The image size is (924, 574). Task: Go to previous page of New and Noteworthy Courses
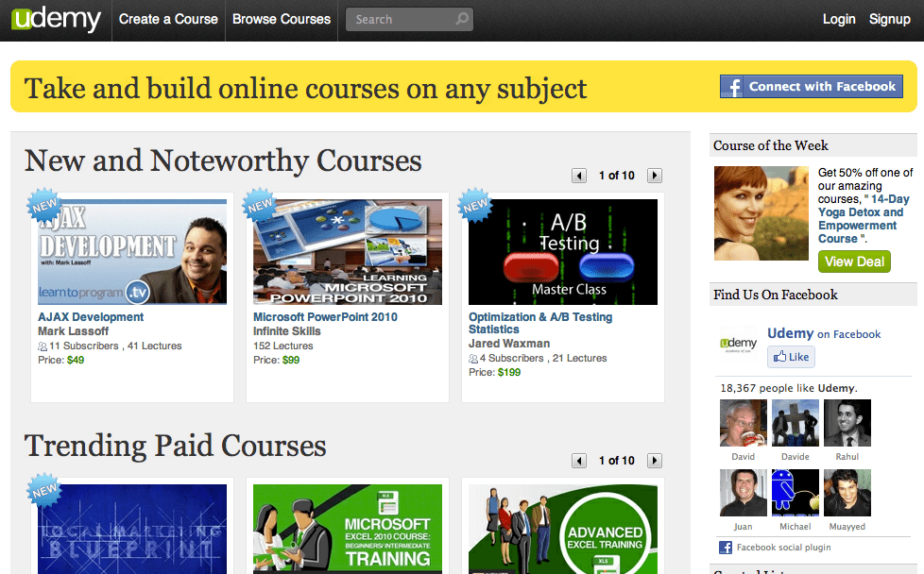click(x=579, y=176)
